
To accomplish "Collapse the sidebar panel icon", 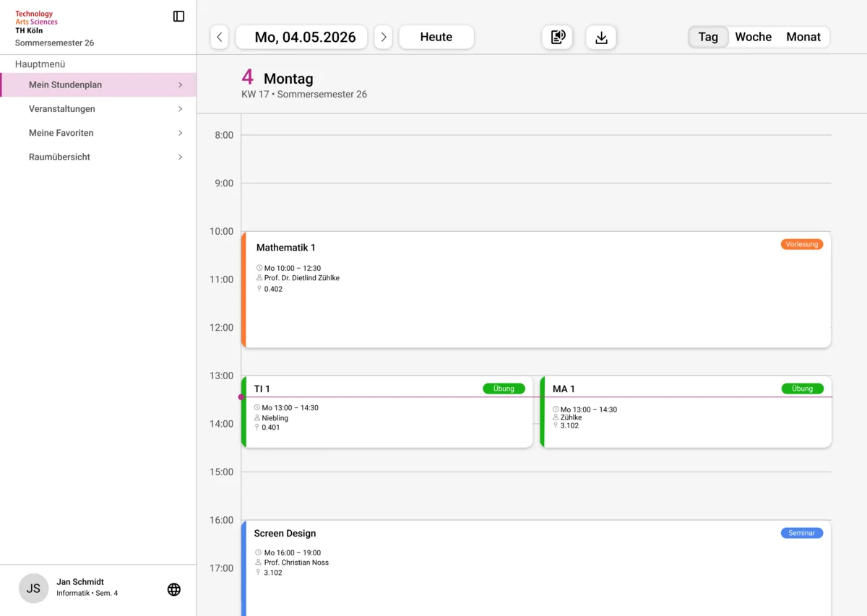I will (x=178, y=17).
